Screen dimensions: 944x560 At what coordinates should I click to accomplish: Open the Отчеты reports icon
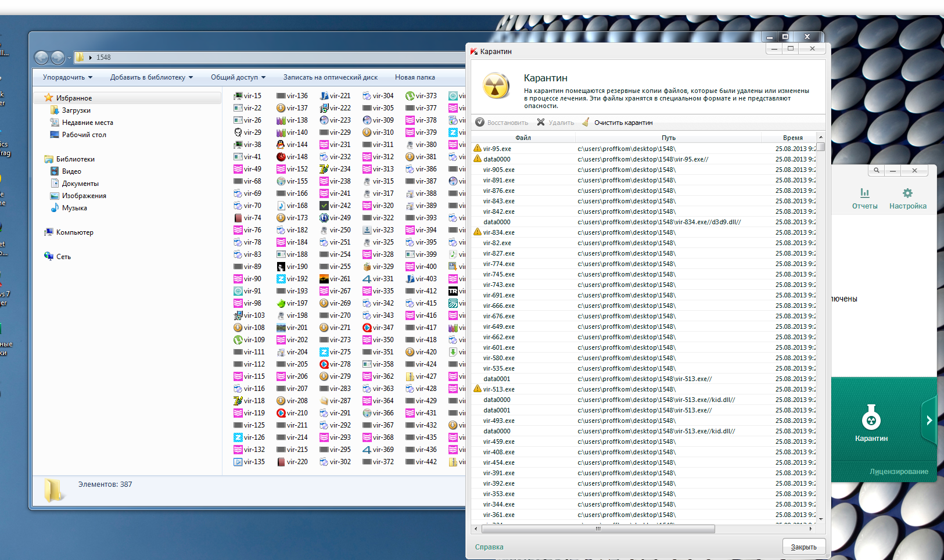click(864, 193)
